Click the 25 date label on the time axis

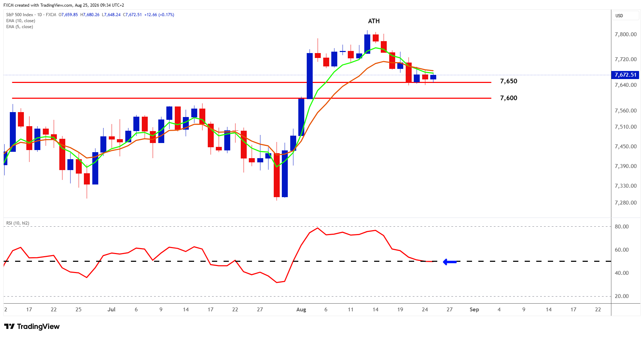coord(79,310)
